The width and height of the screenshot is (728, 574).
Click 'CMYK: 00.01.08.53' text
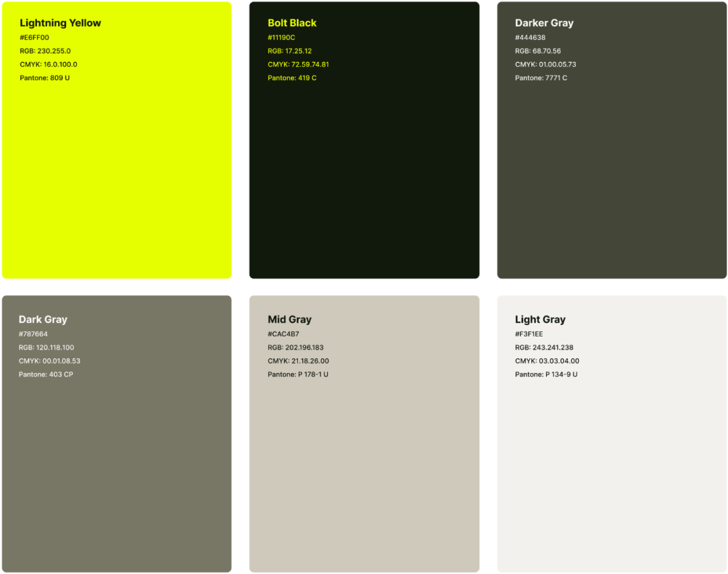click(x=49, y=361)
